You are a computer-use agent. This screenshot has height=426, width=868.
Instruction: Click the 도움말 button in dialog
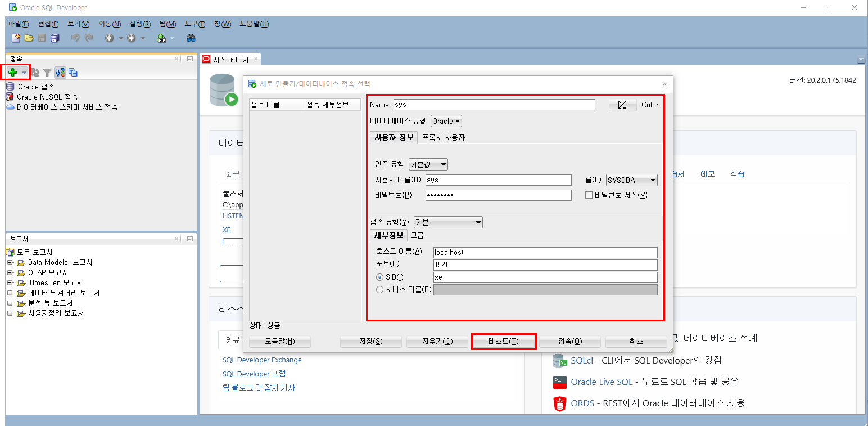(x=280, y=342)
